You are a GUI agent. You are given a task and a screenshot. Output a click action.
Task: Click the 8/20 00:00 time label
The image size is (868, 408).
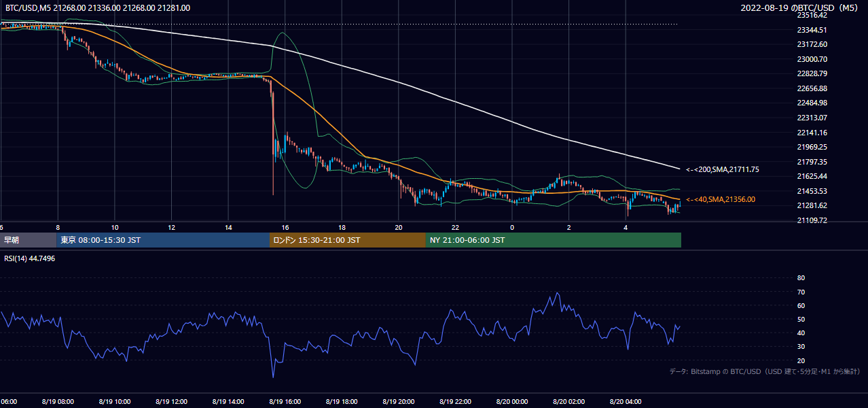(x=511, y=401)
